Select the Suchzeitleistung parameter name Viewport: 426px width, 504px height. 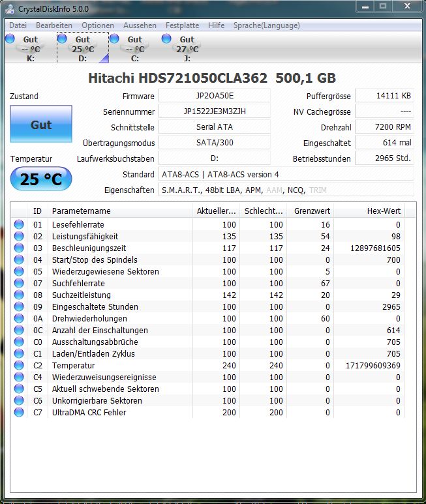tap(82, 295)
